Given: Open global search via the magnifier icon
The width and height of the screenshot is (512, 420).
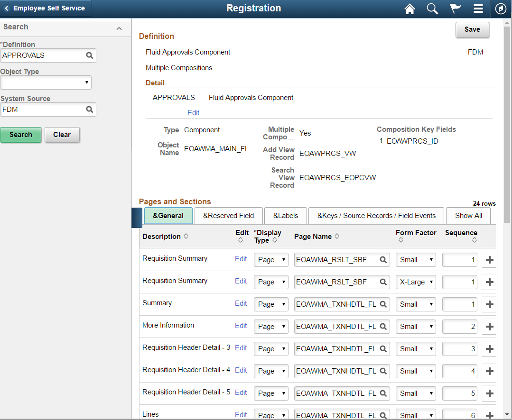Looking at the screenshot, I should tap(432, 9).
